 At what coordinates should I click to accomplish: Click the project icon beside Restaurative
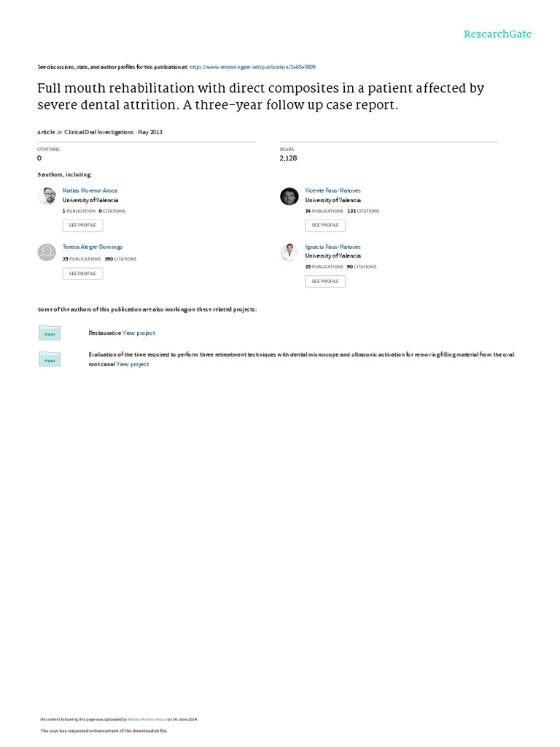click(x=50, y=333)
